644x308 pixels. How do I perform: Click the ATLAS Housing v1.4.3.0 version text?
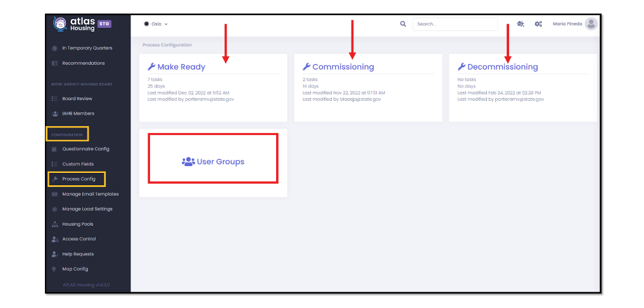click(x=86, y=285)
